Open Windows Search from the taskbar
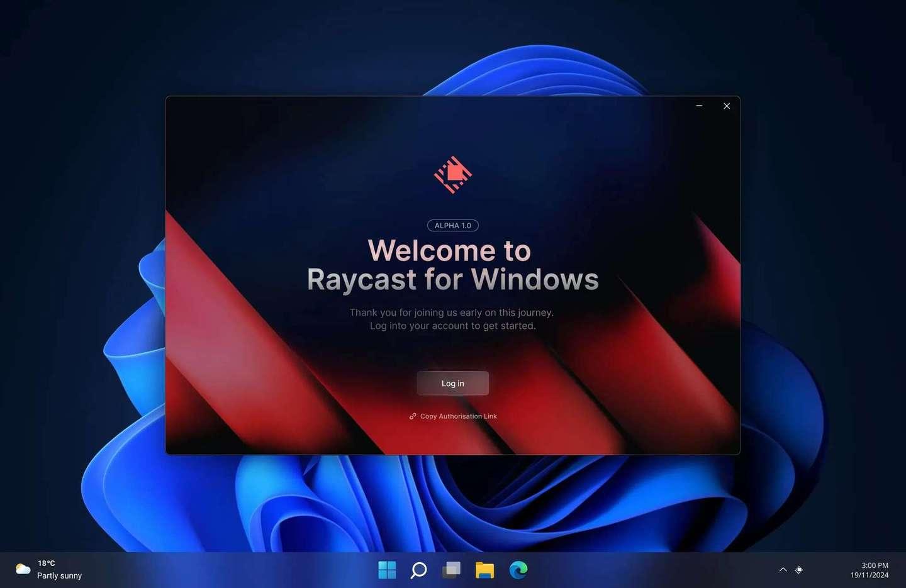Screen dimensions: 906x588 (x=418, y=570)
